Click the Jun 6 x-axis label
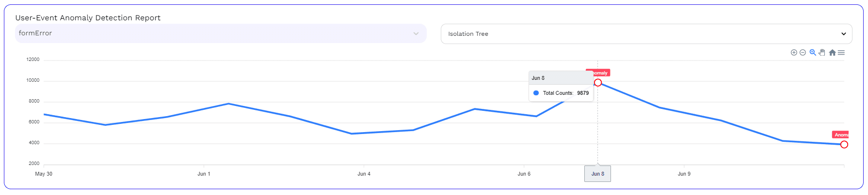Viewport: 868px width, 195px height. pos(524,174)
